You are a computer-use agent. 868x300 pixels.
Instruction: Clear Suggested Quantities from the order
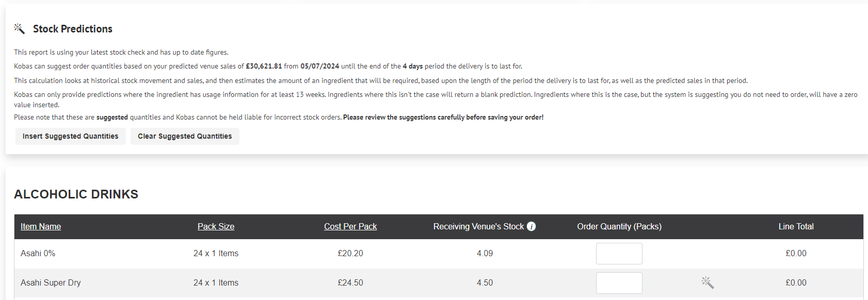pos(185,136)
